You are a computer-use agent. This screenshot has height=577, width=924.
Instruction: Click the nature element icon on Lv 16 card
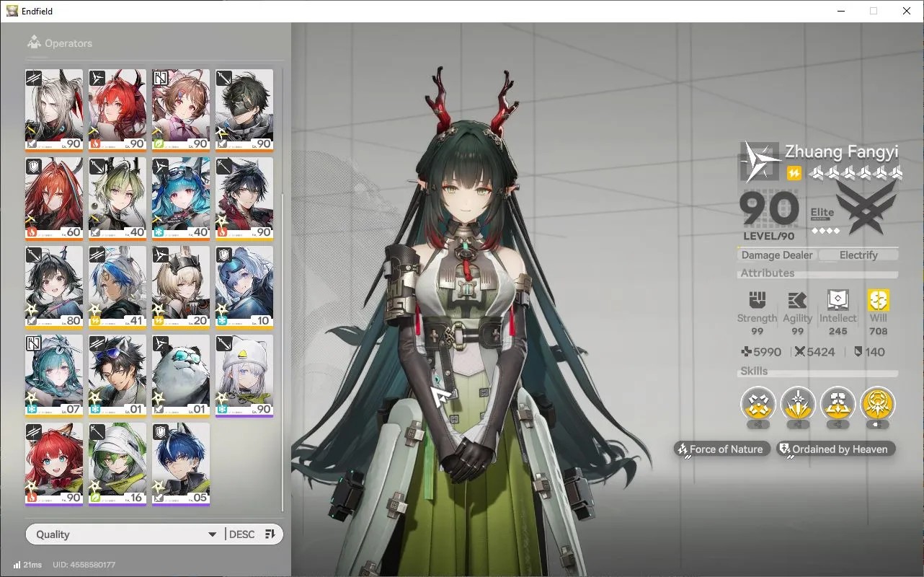click(95, 498)
